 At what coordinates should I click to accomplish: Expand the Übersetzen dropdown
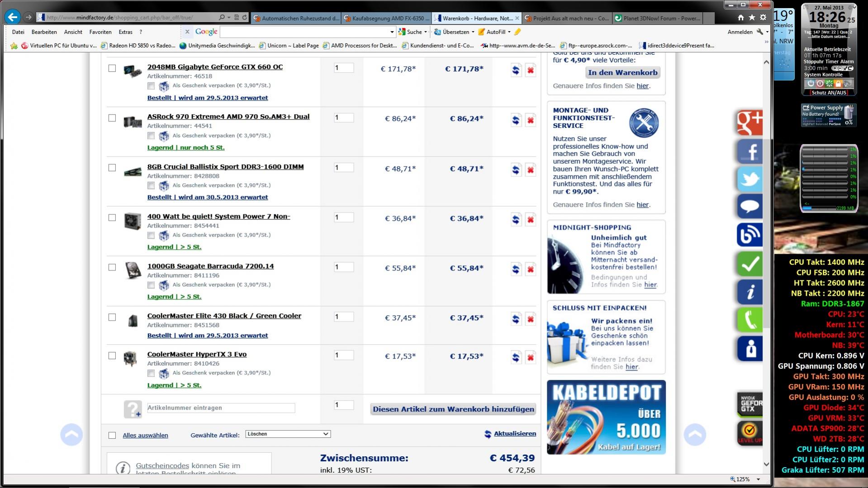[x=473, y=32]
